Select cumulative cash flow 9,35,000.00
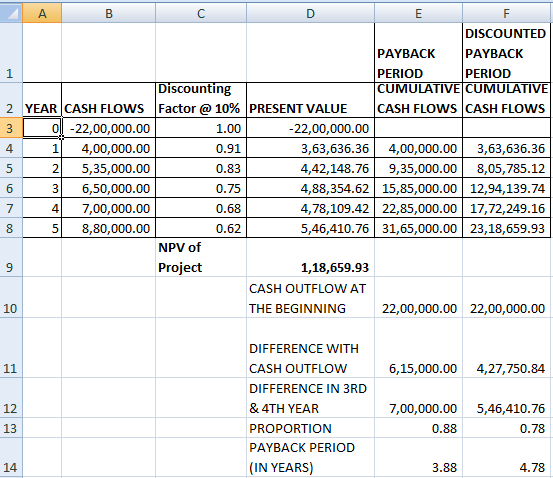Viewport: 553px width, 478px height. click(x=418, y=168)
